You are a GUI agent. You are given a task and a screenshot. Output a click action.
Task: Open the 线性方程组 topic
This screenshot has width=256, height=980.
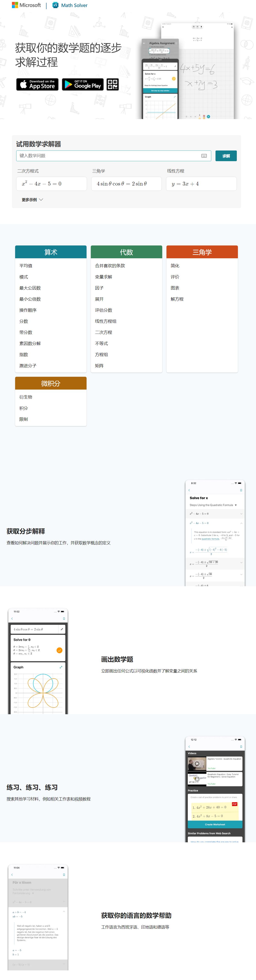tap(106, 321)
